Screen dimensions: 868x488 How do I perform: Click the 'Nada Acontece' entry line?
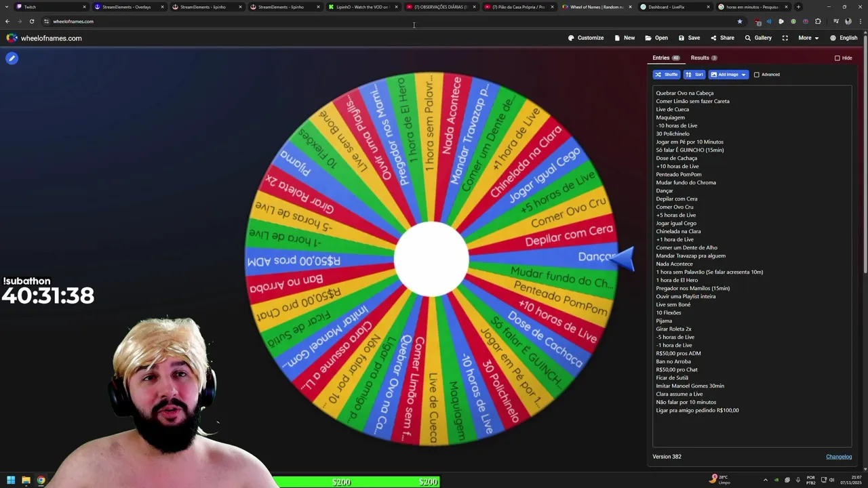[674, 264]
